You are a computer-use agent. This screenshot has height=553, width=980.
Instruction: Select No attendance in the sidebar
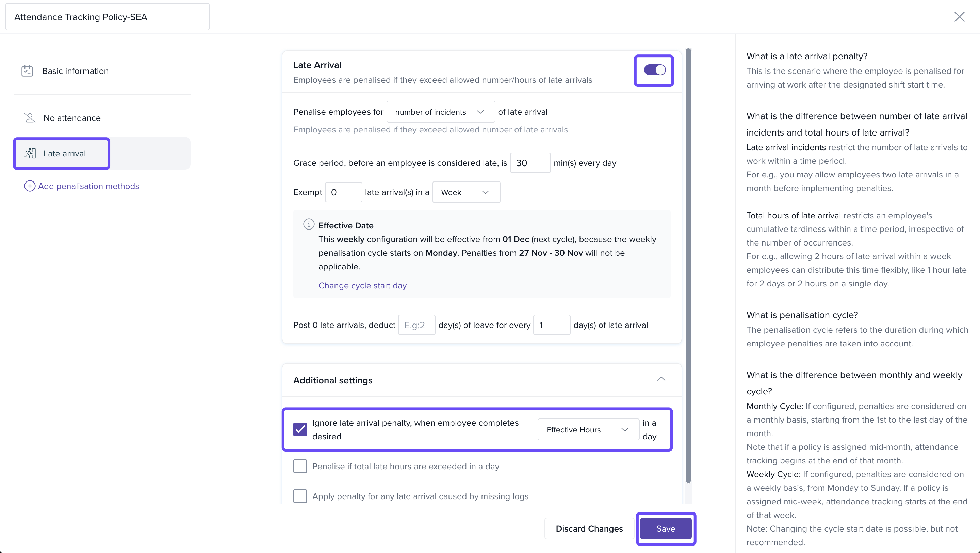[x=72, y=118]
